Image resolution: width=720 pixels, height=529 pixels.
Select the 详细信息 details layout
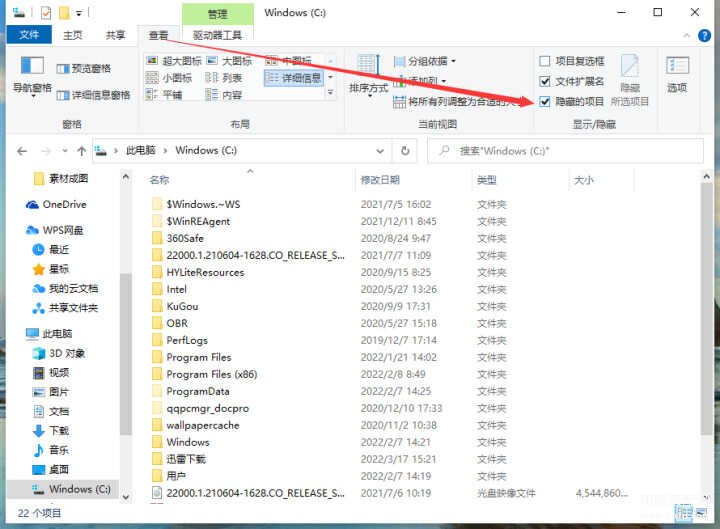point(294,78)
